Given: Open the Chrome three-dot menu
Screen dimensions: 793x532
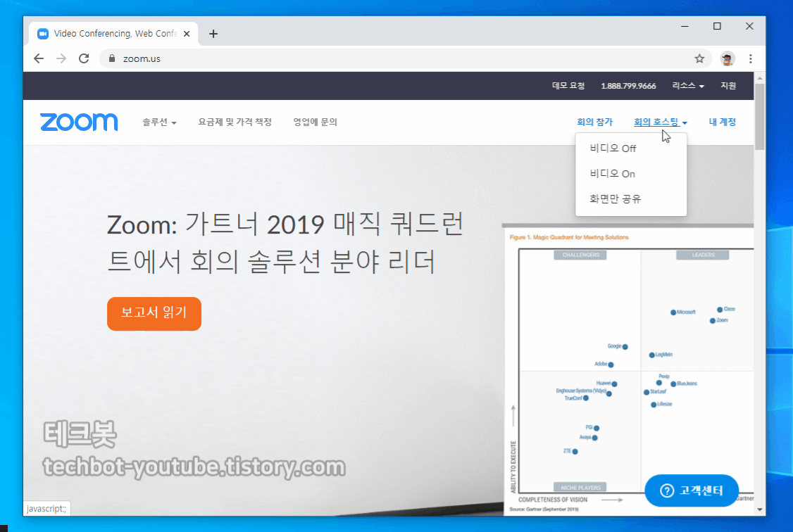Looking at the screenshot, I should coord(751,58).
